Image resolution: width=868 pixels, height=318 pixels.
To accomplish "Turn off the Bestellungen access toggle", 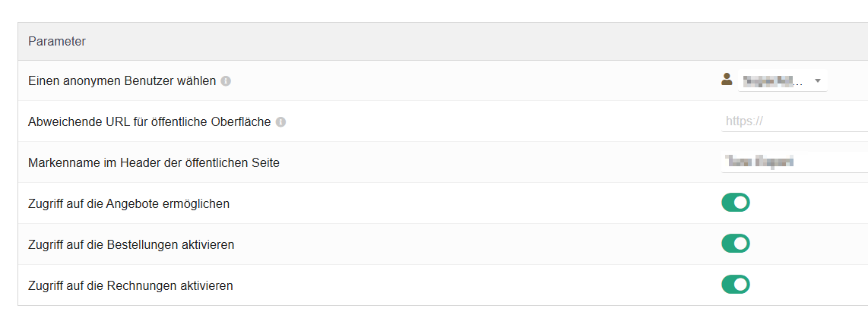I will click(x=735, y=244).
